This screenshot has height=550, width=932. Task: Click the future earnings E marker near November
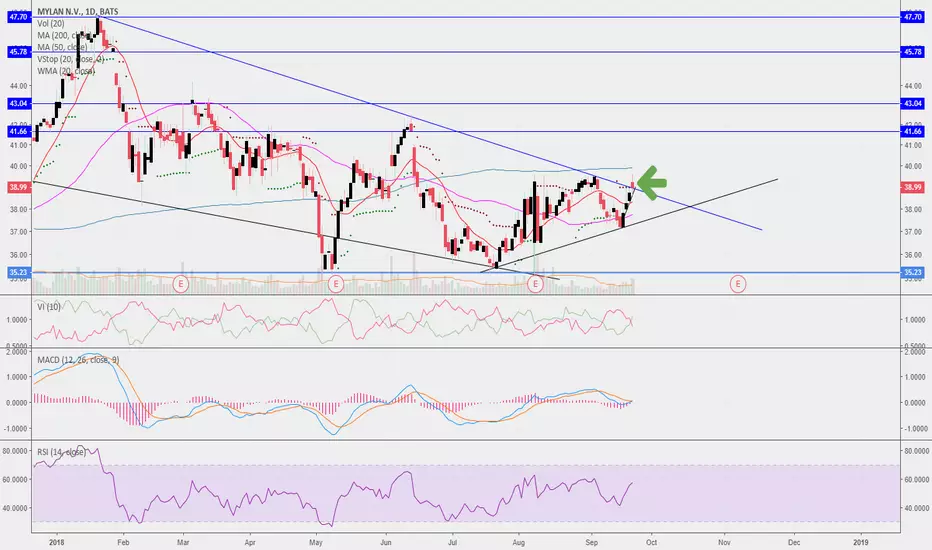[x=738, y=284]
